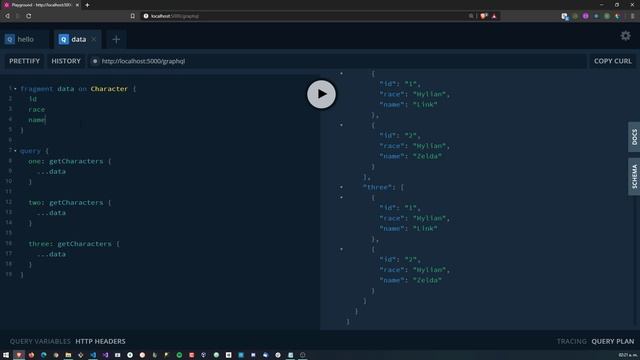Click Brave icon in taskbar
The width and height of the screenshot is (640, 360).
pyautogui.click(x=19, y=355)
